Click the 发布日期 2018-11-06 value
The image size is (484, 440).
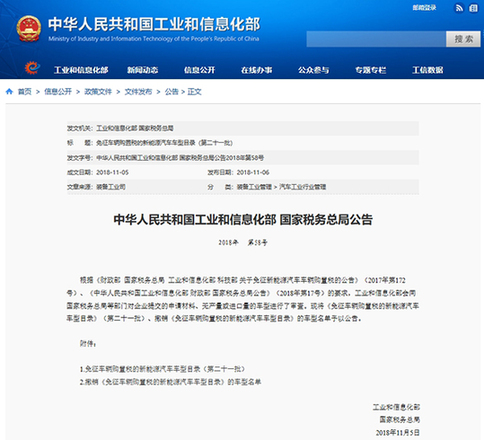pyautogui.click(x=253, y=172)
